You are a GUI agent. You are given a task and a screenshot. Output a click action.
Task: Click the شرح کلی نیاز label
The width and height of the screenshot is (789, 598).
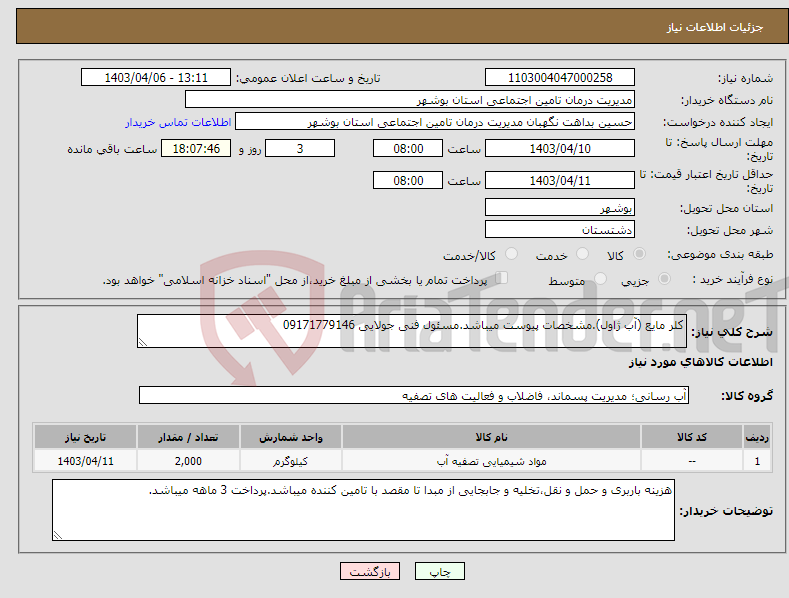point(732,332)
